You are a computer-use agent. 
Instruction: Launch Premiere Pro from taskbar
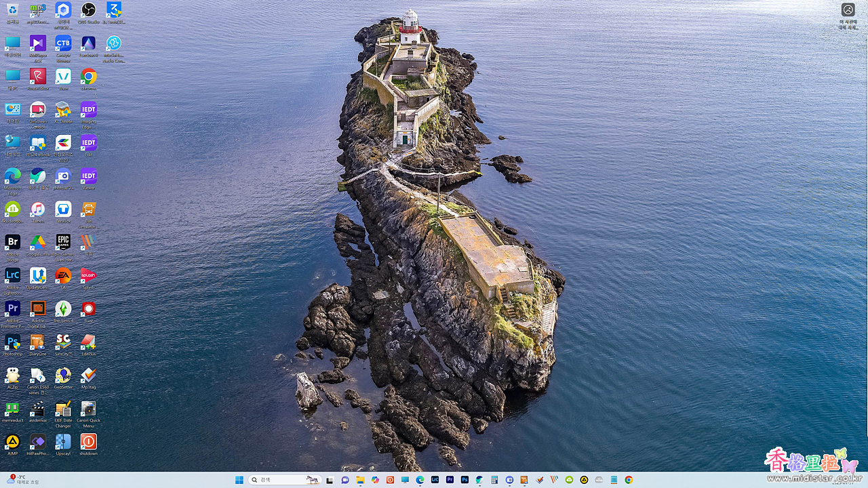[450, 480]
